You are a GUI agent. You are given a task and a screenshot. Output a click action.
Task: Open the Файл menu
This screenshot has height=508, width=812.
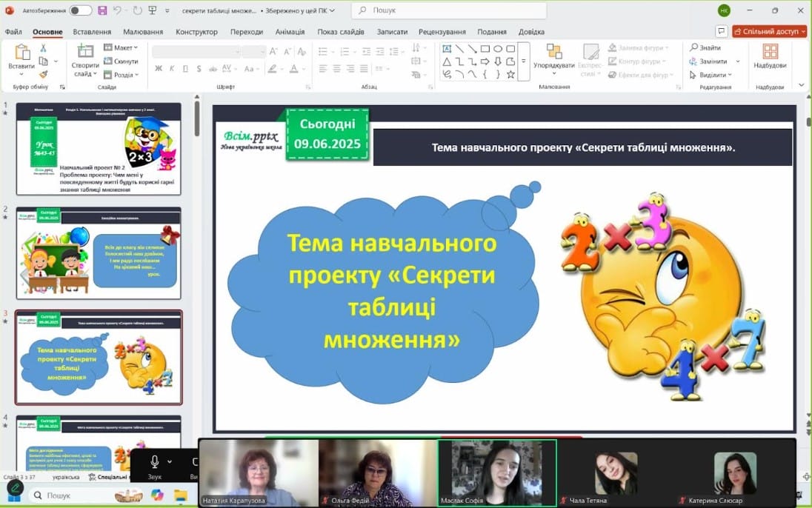[x=13, y=32]
